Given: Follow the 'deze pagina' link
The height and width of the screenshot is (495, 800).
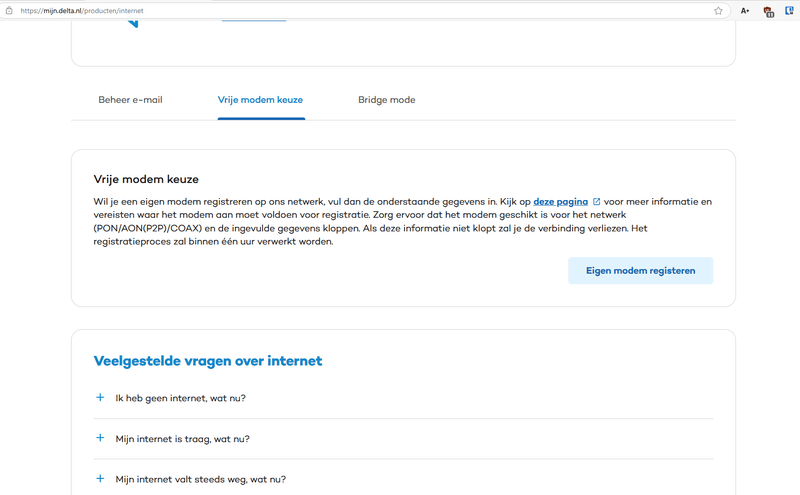Looking at the screenshot, I should coord(560,202).
